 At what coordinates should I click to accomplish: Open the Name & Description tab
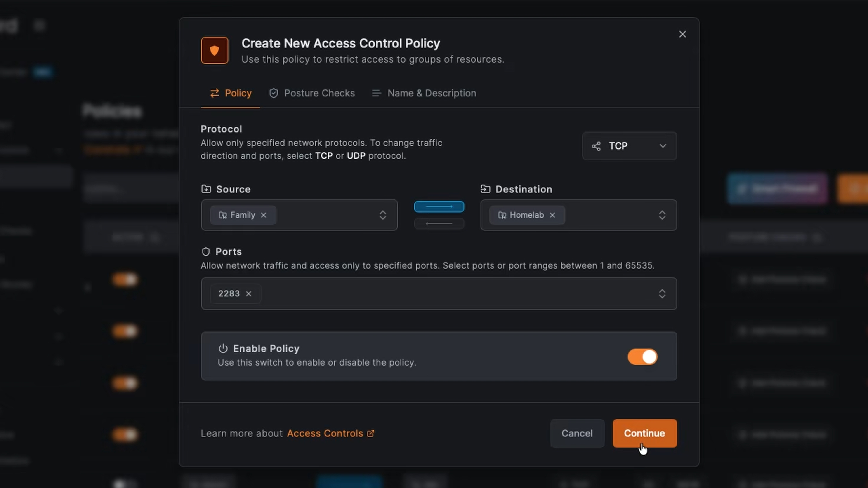tap(424, 93)
